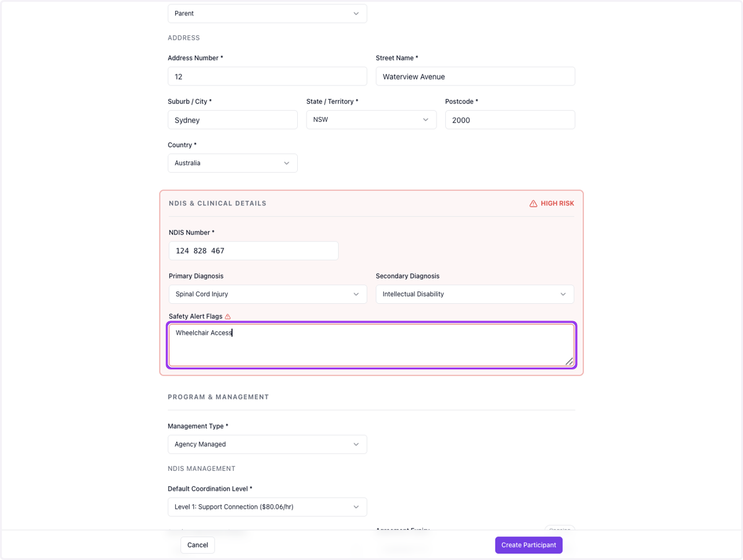Expand the Primary Diagnosis dropdown
The image size is (743, 560).
267,295
